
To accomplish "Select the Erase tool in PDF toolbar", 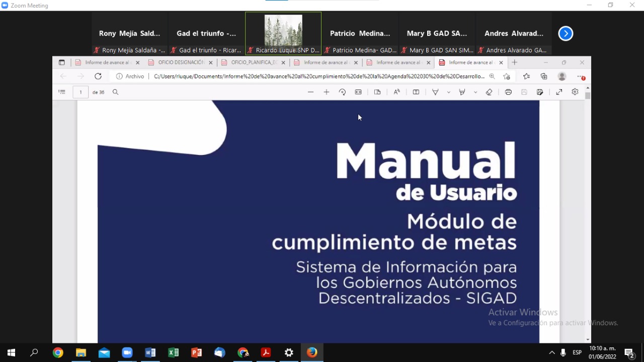I will [489, 92].
